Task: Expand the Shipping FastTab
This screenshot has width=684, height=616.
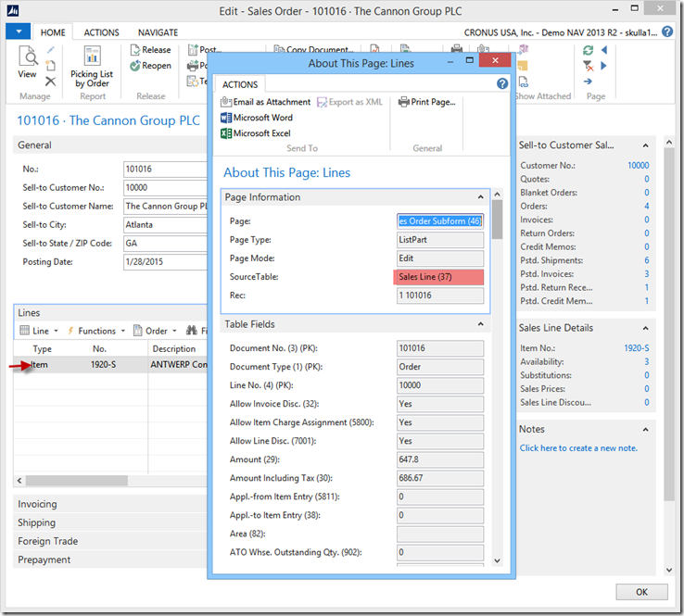Action: (x=110, y=522)
